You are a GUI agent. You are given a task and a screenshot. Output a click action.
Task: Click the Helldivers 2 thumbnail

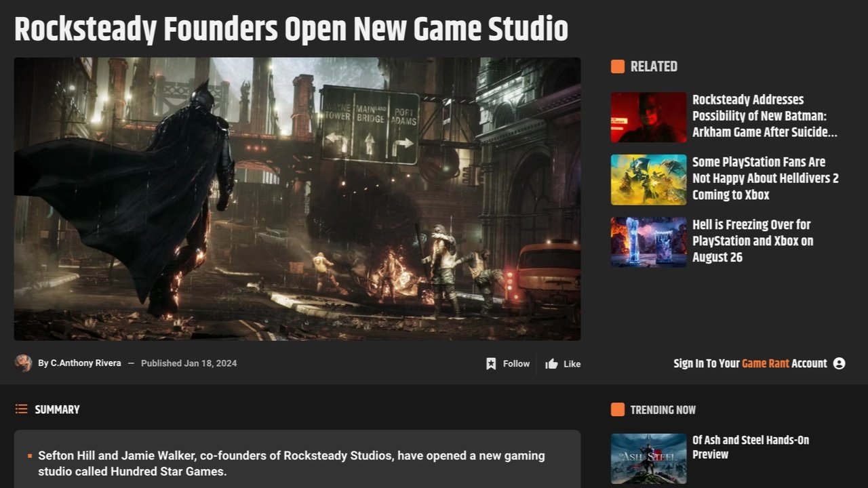(648, 180)
